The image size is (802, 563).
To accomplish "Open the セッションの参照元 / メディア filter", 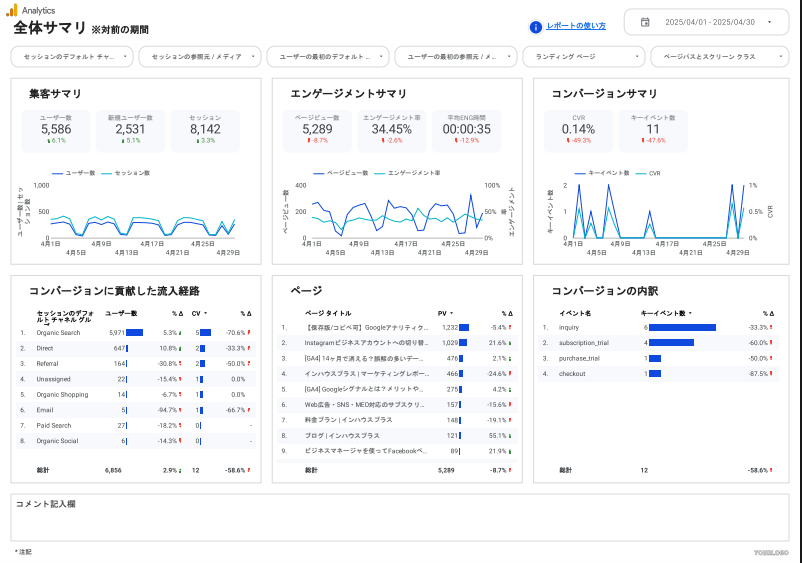I will pos(200,57).
